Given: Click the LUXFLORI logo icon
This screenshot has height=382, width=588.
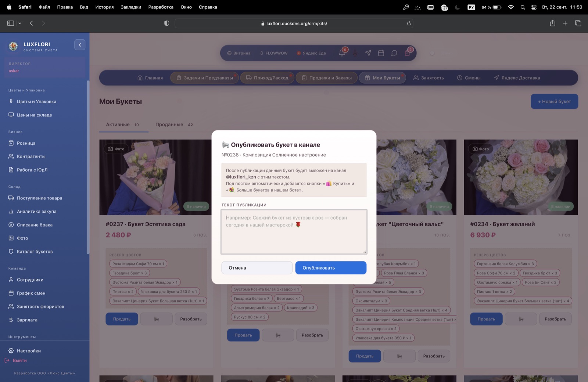Looking at the screenshot, I should pos(13,46).
